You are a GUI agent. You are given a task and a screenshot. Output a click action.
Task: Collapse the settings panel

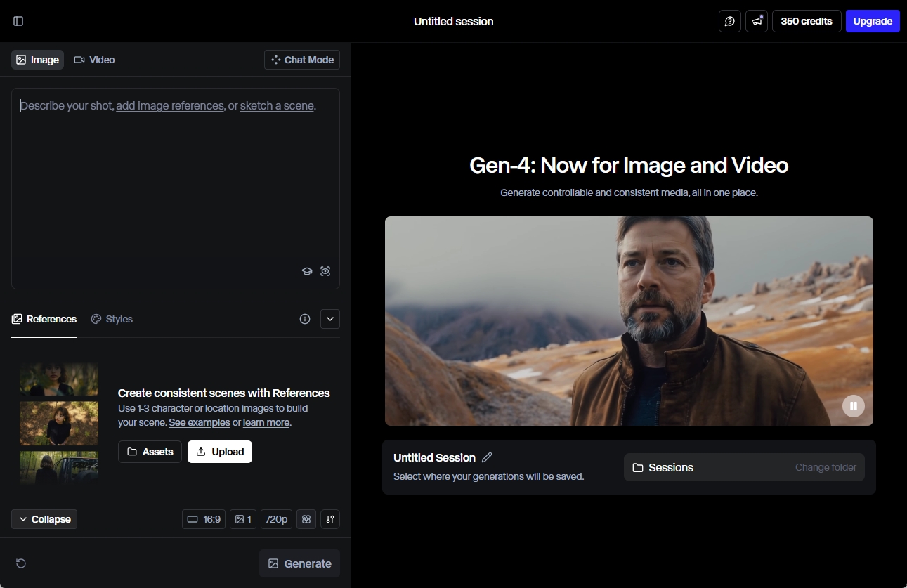44,519
